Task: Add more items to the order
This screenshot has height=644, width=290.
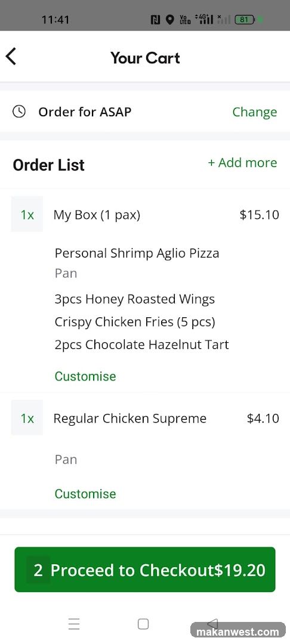Action: tap(242, 163)
